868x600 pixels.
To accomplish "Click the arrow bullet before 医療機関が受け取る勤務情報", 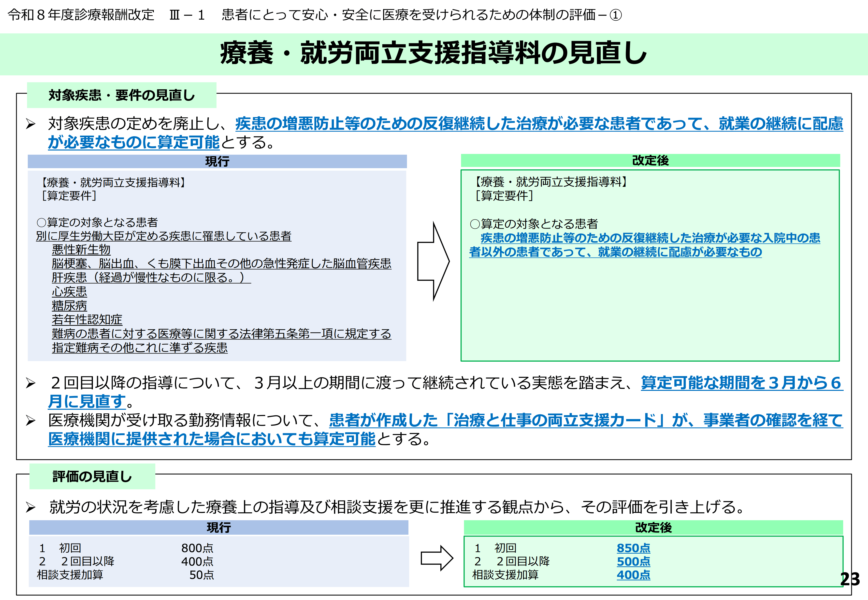I will [30, 421].
